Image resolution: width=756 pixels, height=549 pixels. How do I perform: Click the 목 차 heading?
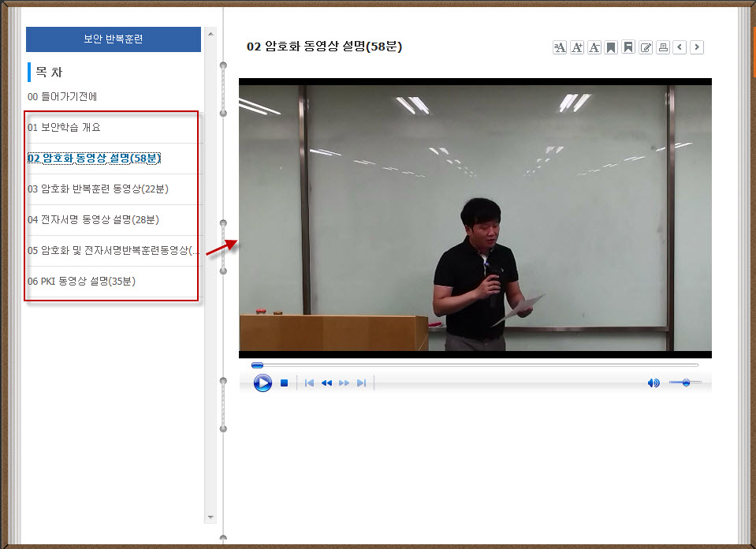[49, 73]
